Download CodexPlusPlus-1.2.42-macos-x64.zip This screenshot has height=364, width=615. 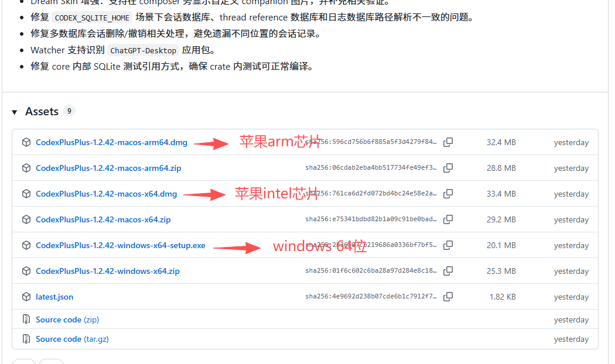coord(103,220)
